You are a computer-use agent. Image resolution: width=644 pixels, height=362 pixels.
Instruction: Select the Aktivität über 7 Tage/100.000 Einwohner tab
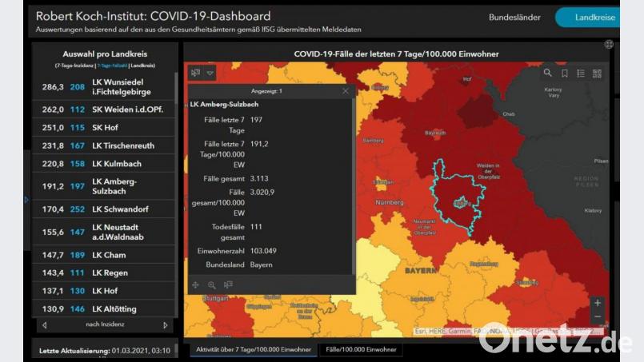[x=254, y=350]
